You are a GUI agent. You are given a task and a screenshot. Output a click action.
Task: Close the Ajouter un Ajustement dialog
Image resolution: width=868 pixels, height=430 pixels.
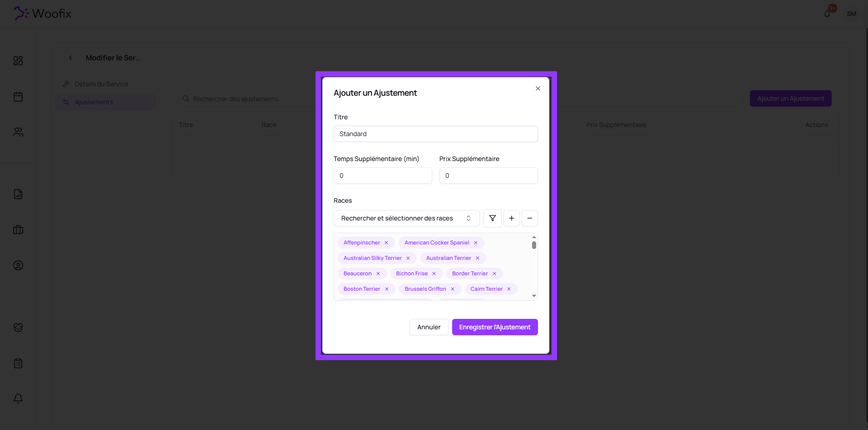[x=538, y=88]
